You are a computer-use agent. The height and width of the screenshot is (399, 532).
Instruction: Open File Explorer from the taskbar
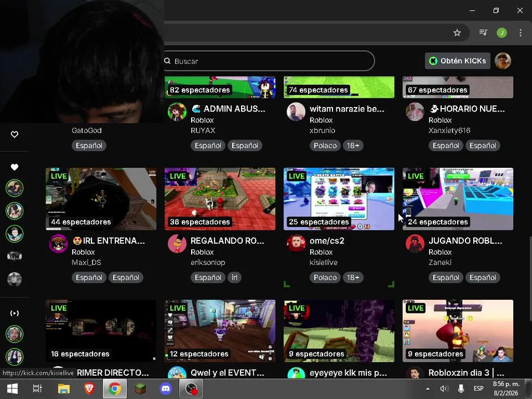click(x=63, y=389)
